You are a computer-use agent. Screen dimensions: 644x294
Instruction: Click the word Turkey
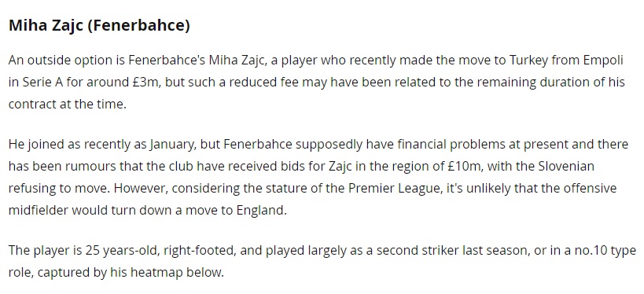pos(529,61)
